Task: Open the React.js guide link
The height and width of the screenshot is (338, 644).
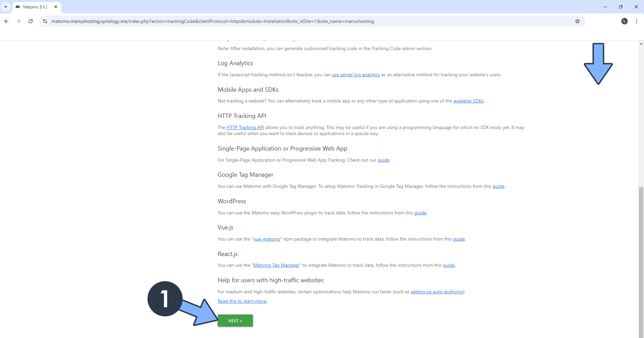Action: point(448,265)
